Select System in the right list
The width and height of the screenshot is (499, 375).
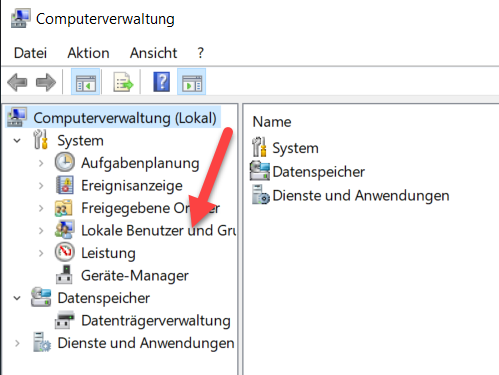click(x=295, y=148)
